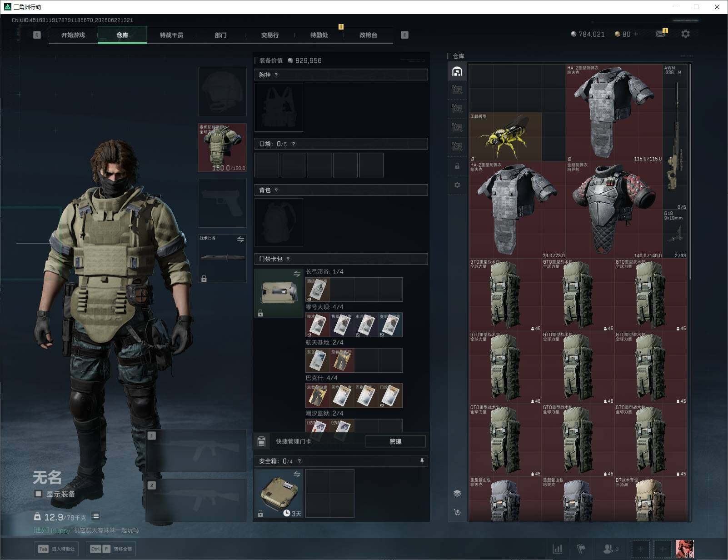This screenshot has height=560, width=728.
Task: Open warehouse sidebar gear settings
Action: click(457, 185)
